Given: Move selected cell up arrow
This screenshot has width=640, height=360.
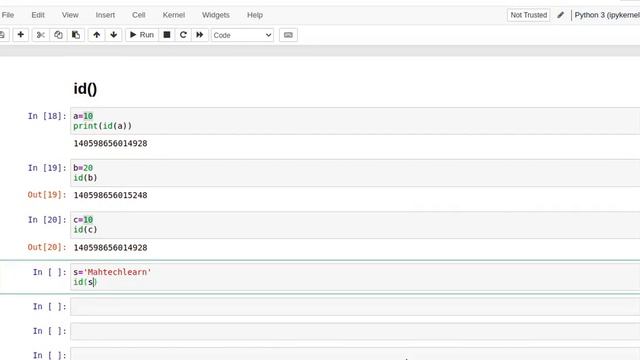Looking at the screenshot, I should tap(96, 35).
